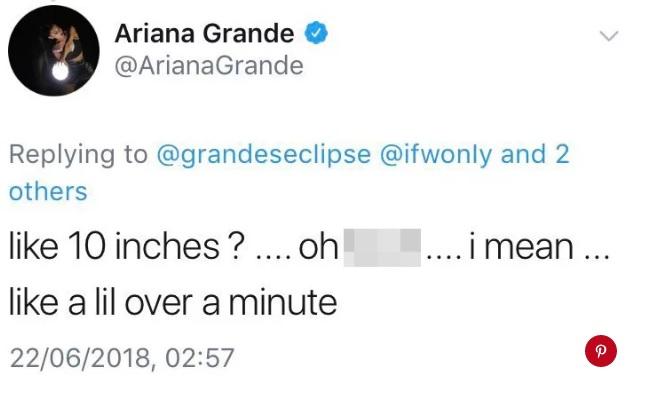Click the blurred censored word
Screen dimensions: 663x415
click(x=381, y=245)
